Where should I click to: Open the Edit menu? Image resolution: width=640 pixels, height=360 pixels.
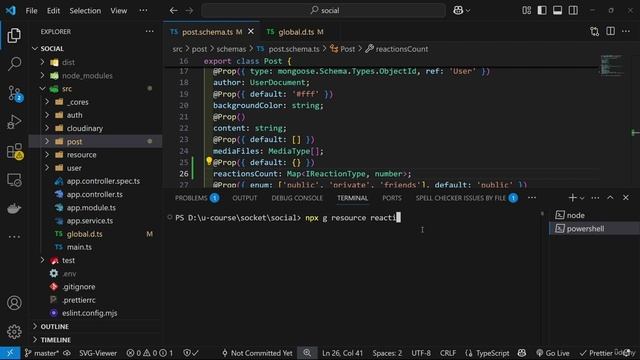click(x=53, y=11)
